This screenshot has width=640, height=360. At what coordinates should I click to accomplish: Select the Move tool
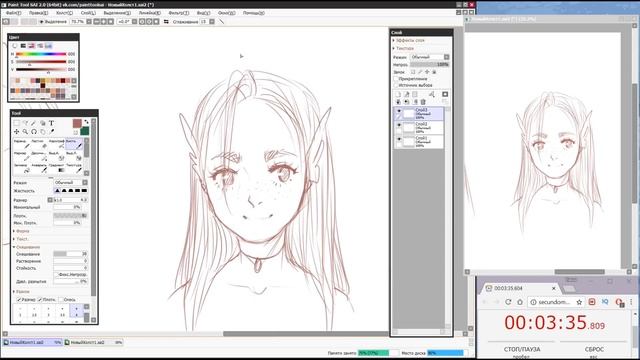point(16,131)
